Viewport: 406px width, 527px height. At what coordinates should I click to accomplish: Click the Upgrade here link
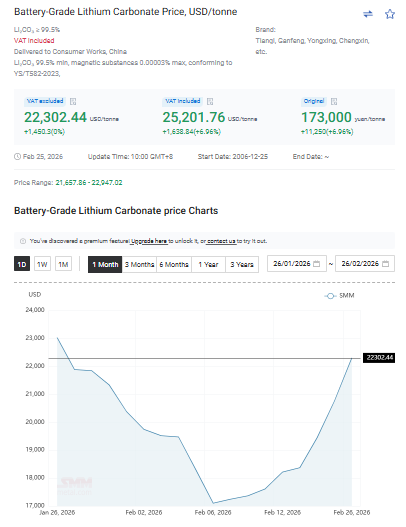[149, 241]
